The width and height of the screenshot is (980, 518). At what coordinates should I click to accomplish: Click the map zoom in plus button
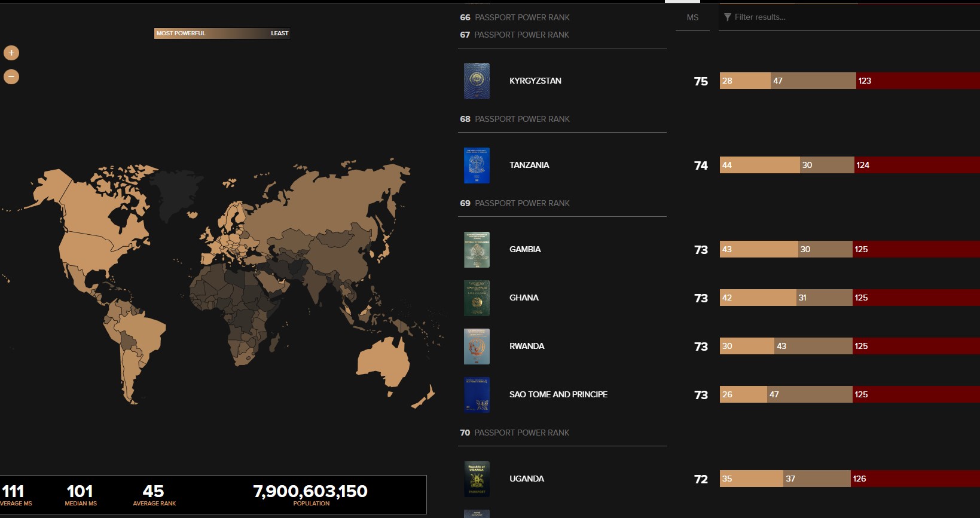[11, 53]
